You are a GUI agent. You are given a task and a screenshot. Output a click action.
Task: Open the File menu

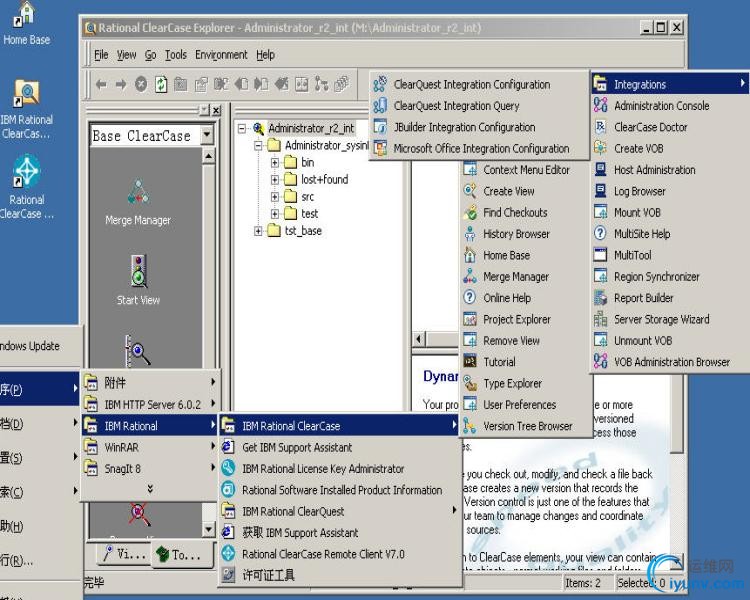point(101,55)
